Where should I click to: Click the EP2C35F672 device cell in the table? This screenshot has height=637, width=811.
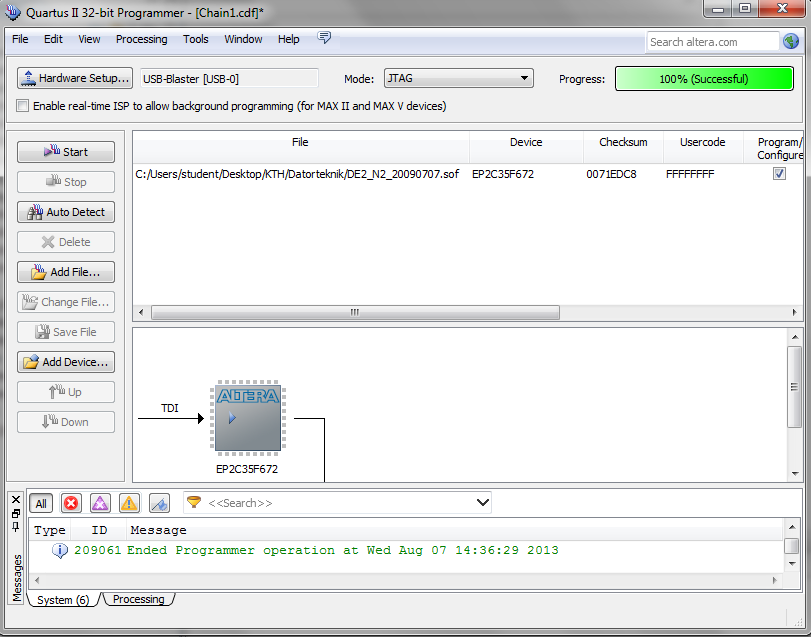tap(503, 174)
